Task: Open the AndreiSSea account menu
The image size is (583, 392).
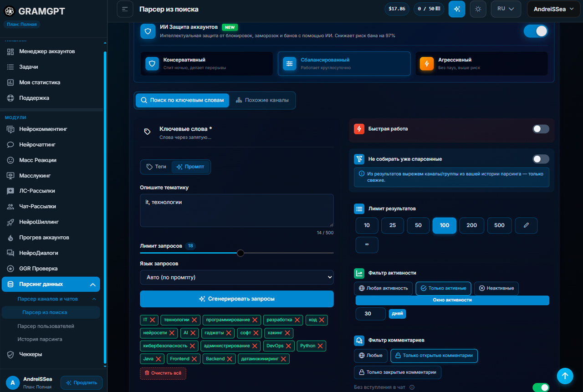Action: (554, 9)
